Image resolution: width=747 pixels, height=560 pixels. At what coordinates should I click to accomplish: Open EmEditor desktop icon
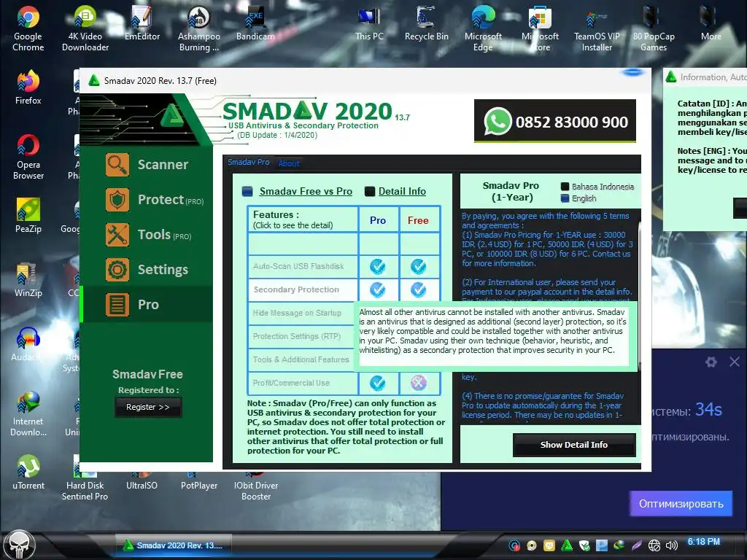142,24
